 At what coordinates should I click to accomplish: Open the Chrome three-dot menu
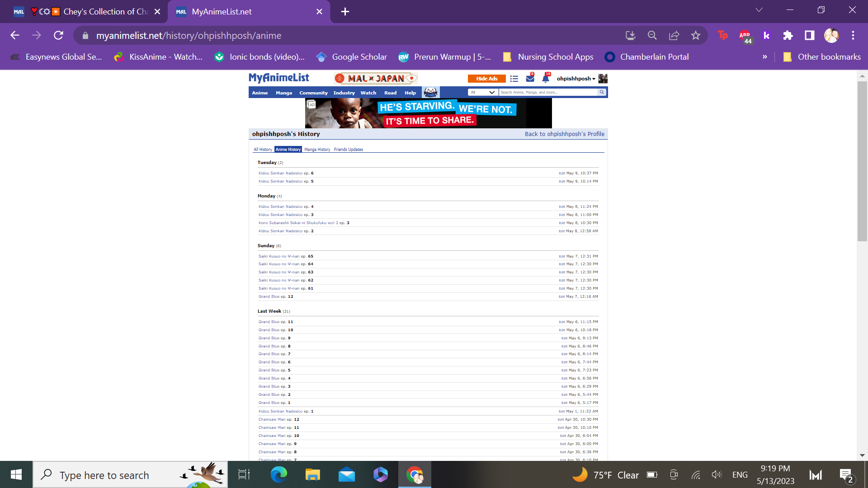coord(853,35)
